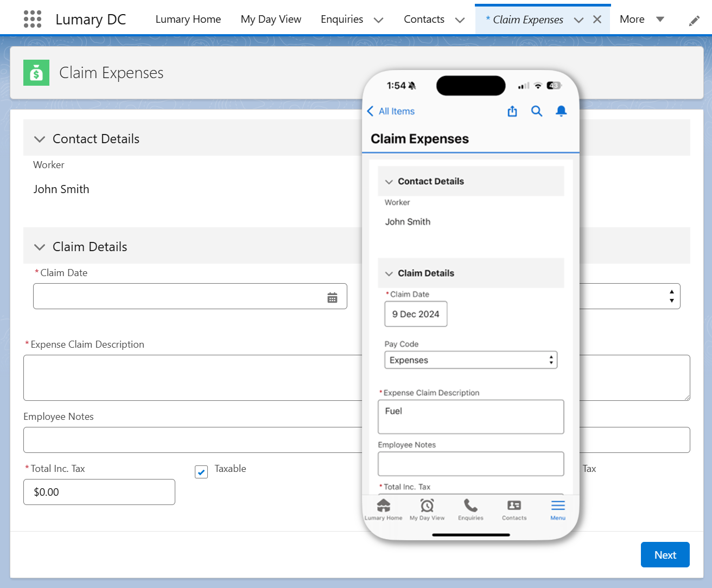Click the stepper control on the right field
The height and width of the screenshot is (588, 712).
671,296
